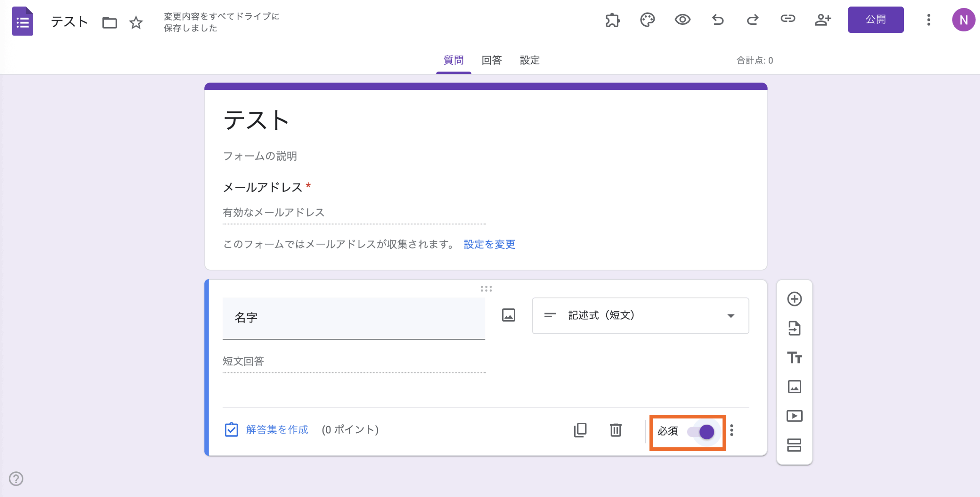Add a new question with the plus icon
Image resolution: width=980 pixels, height=497 pixels.
[x=795, y=299]
